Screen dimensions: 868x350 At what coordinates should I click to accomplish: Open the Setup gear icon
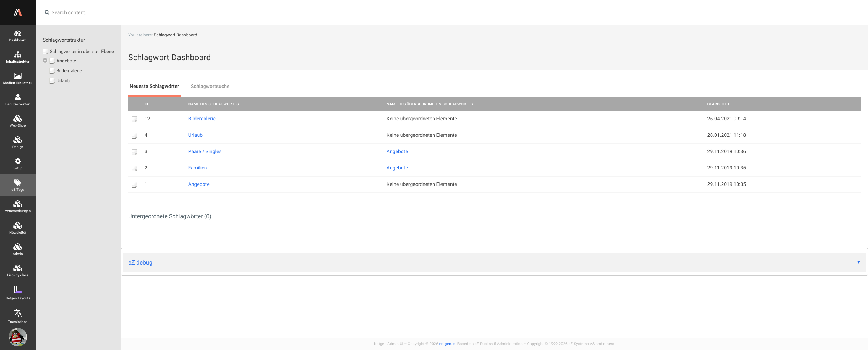pos(17,164)
